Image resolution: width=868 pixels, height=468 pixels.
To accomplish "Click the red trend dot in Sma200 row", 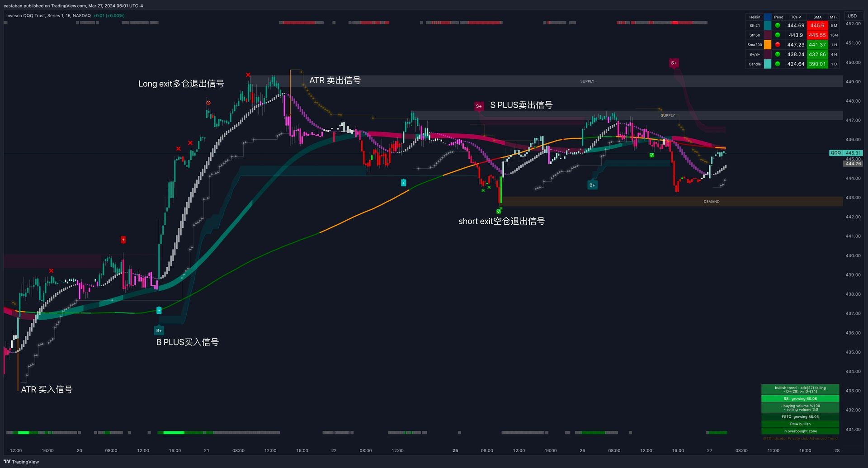I will click(778, 45).
